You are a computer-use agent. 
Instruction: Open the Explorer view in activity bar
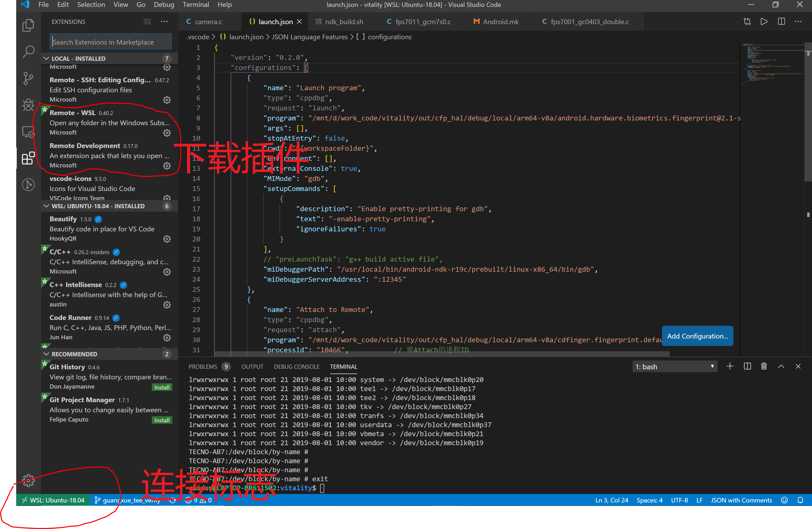click(28, 25)
